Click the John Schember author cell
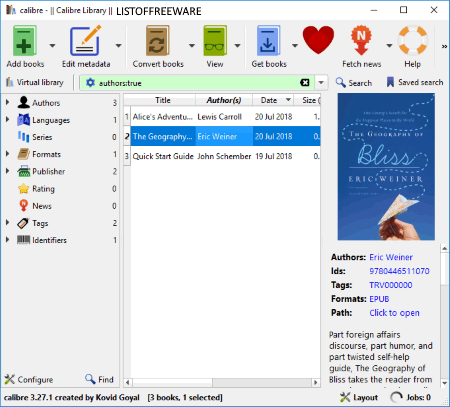Screen dimensions: 450x407 224,156
